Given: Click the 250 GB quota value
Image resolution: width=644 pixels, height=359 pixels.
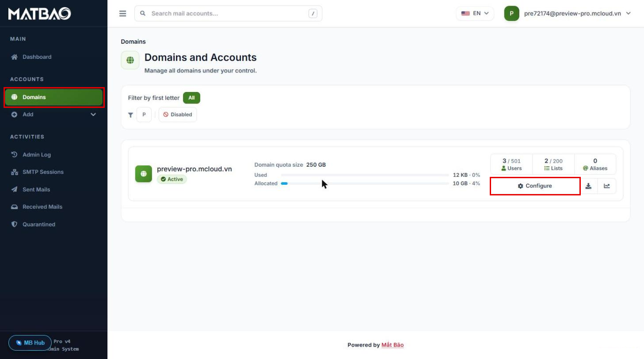Looking at the screenshot, I should point(316,165).
